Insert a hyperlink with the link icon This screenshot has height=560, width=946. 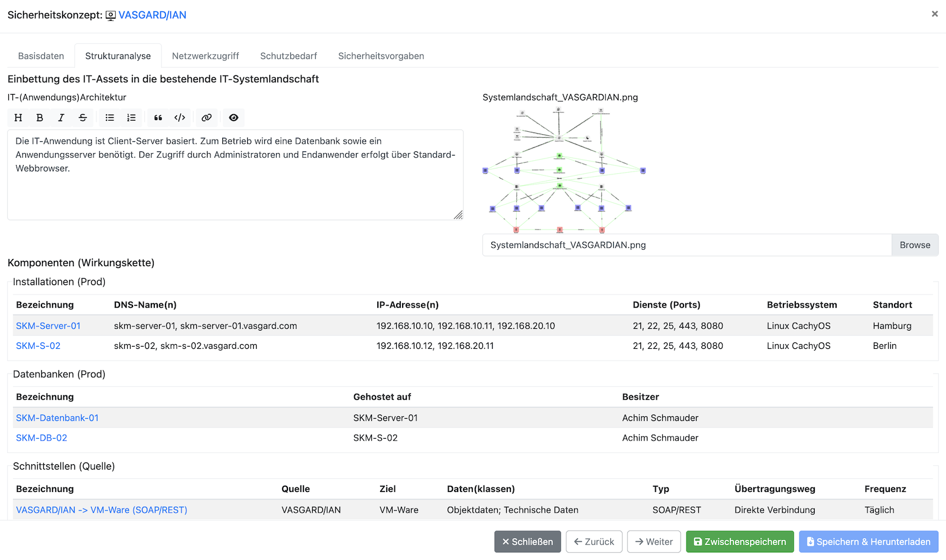[x=206, y=118]
